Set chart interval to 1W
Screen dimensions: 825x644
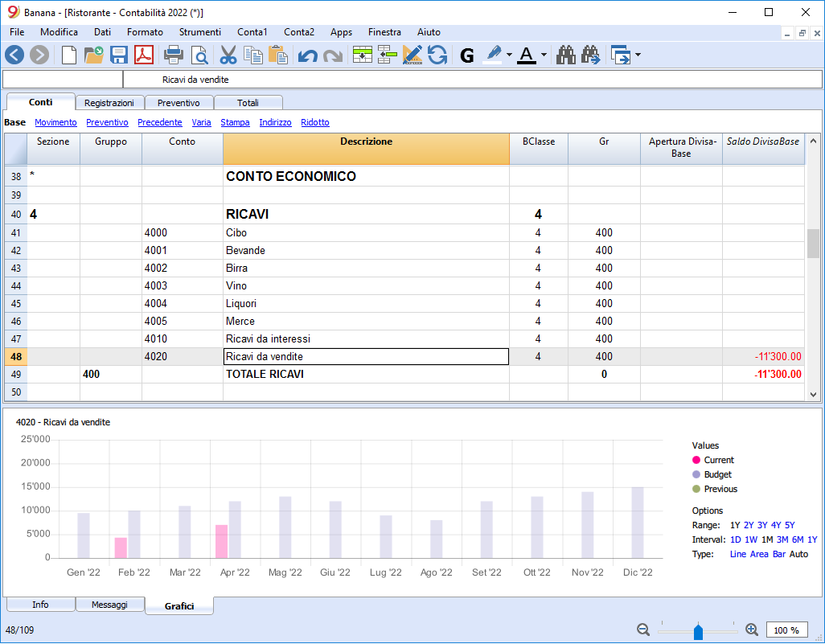click(x=751, y=539)
